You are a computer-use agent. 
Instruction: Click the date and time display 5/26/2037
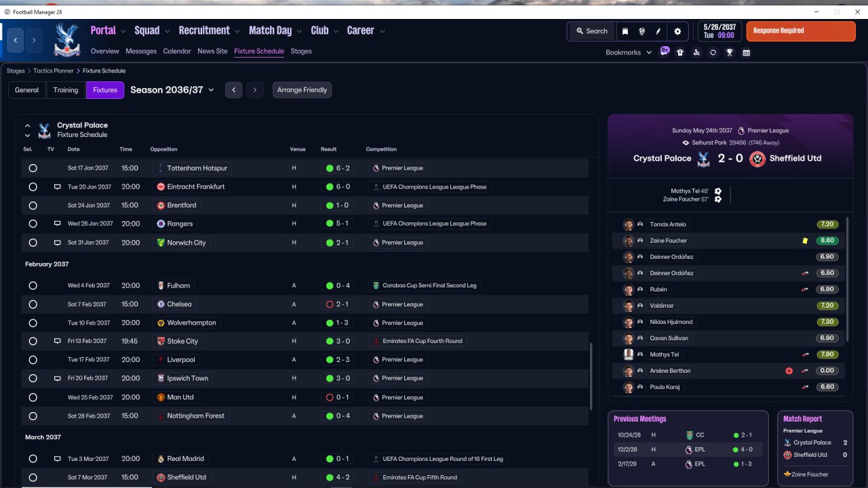point(718,31)
